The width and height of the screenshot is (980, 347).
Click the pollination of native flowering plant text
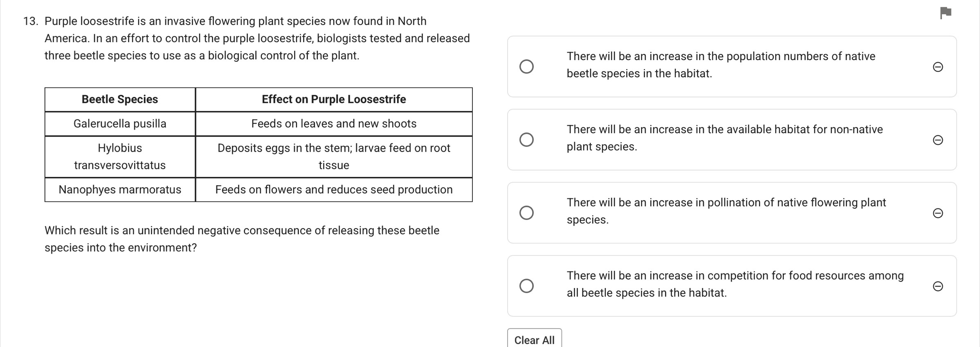(x=726, y=211)
